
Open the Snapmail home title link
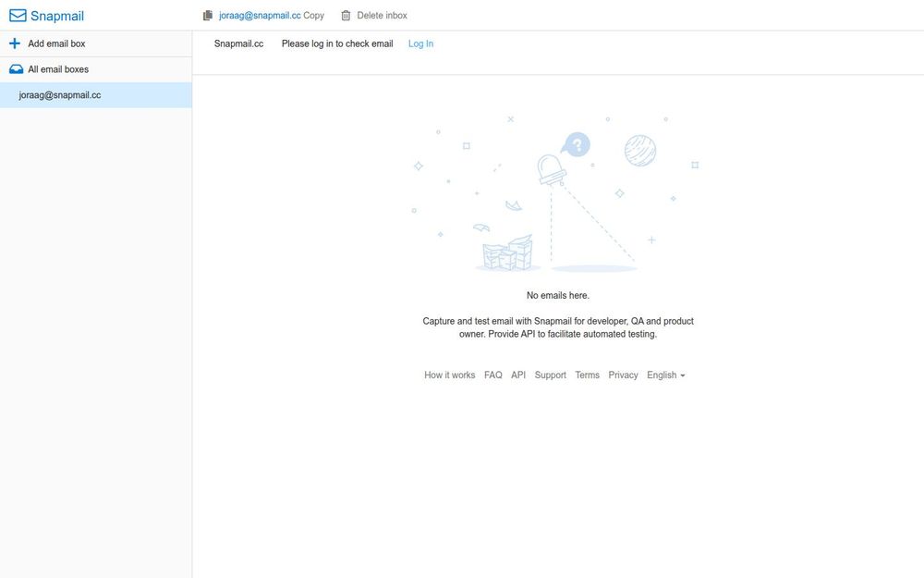coord(57,16)
